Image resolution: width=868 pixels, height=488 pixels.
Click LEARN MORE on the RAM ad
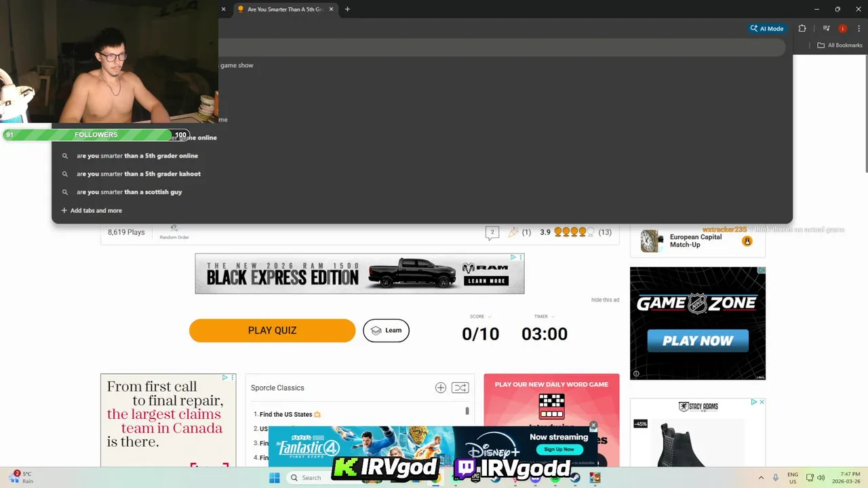[x=486, y=281]
